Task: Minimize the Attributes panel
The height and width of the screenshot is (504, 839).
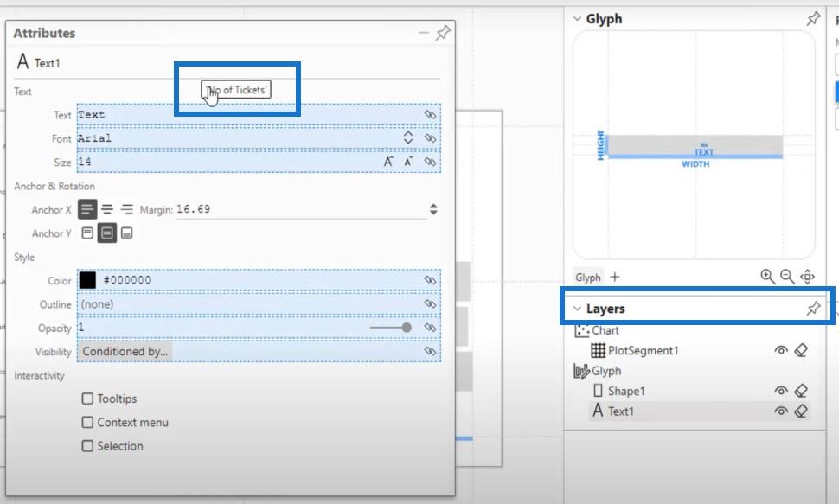Action: pyautogui.click(x=424, y=33)
